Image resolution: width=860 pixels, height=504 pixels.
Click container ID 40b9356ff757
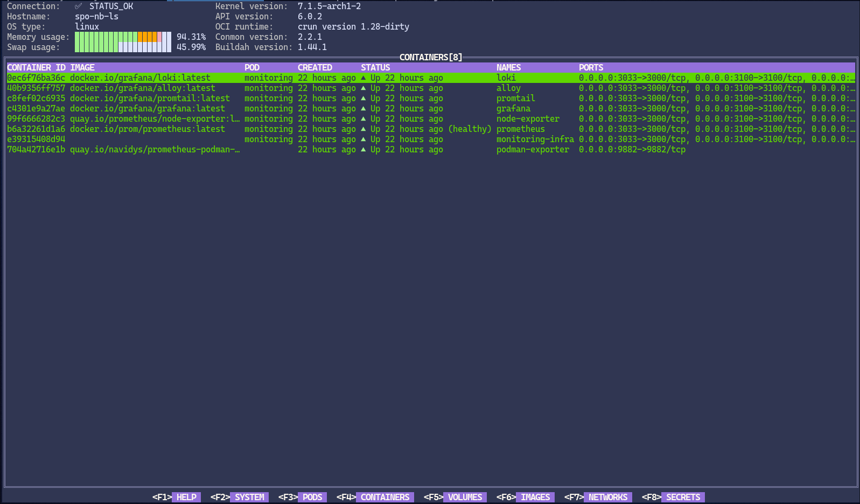click(x=36, y=88)
